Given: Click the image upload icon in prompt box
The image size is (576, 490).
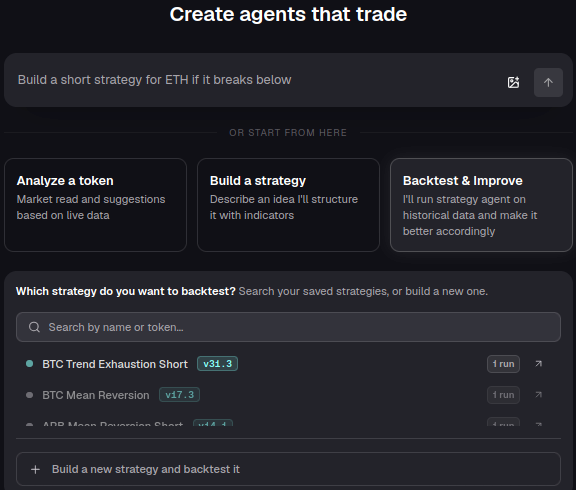Looking at the screenshot, I should [513, 82].
